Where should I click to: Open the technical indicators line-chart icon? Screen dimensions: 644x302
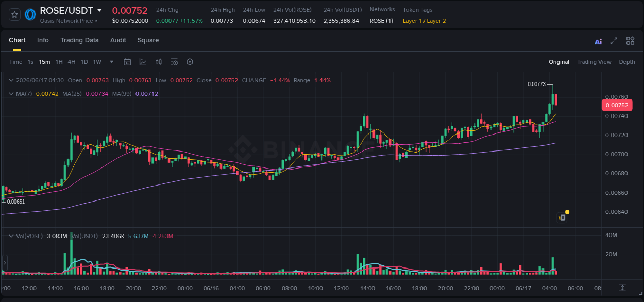pos(143,62)
